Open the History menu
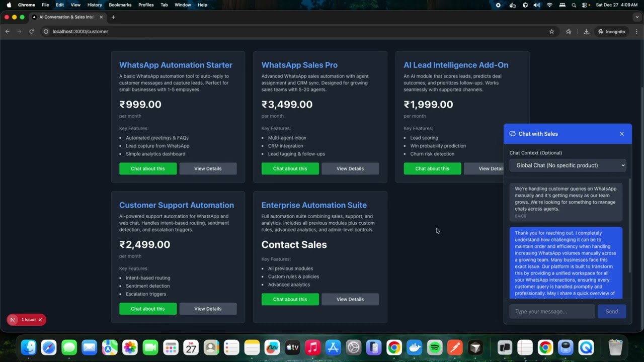The height and width of the screenshot is (362, 644). tap(95, 5)
